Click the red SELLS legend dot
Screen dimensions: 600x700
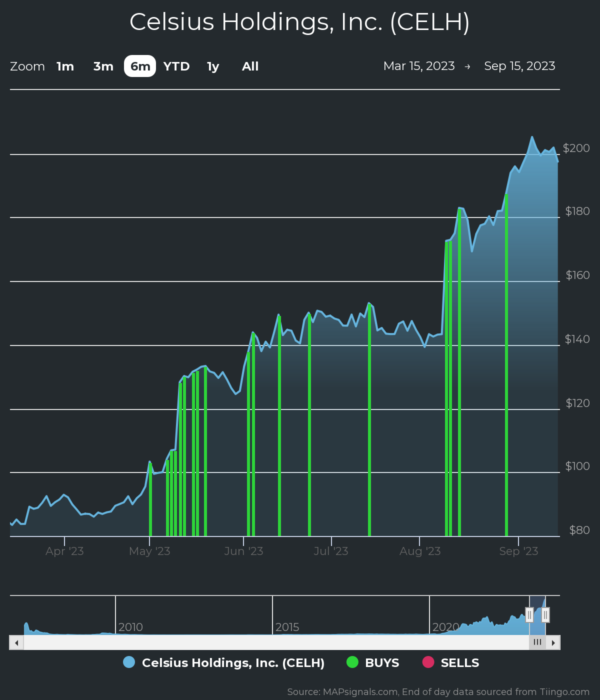[x=428, y=662]
